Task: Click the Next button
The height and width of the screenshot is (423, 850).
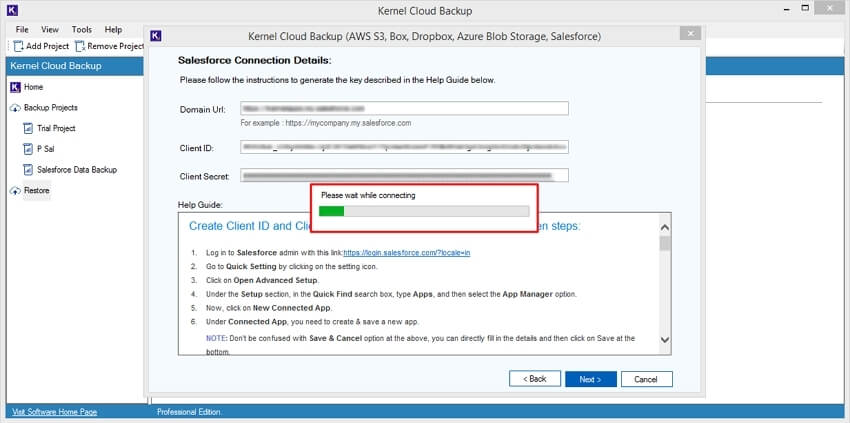Action: coord(590,379)
